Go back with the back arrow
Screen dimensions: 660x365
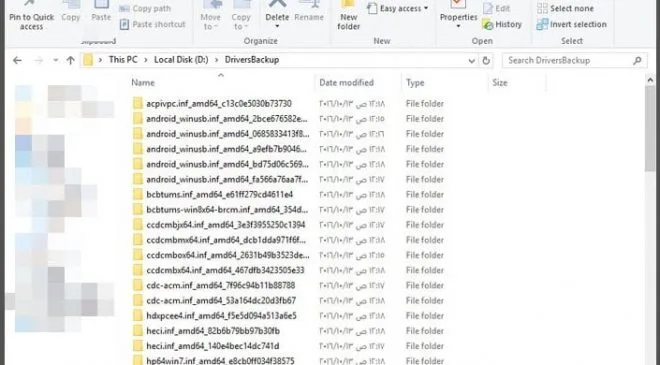(x=17, y=60)
